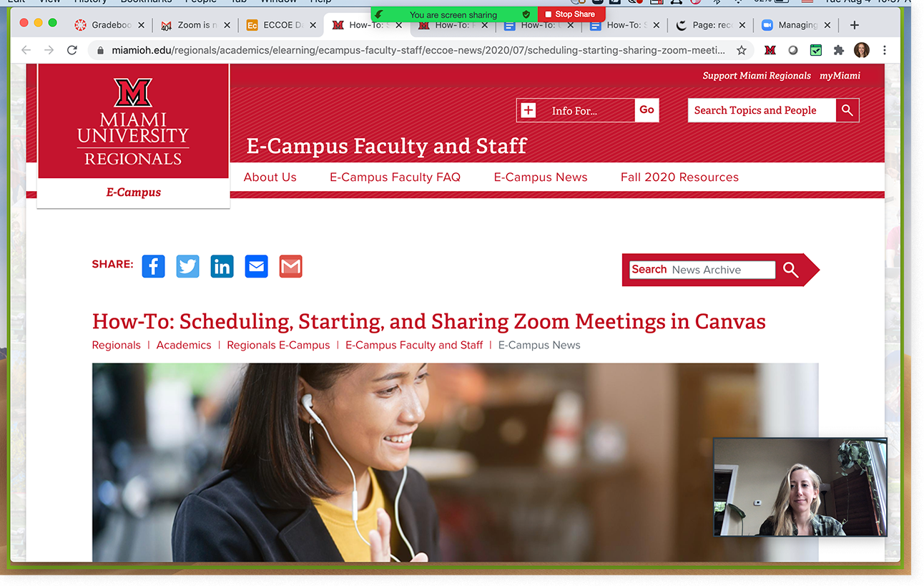The height and width of the screenshot is (586, 924).
Task: Open the gray circle extension icon
Action: (793, 50)
